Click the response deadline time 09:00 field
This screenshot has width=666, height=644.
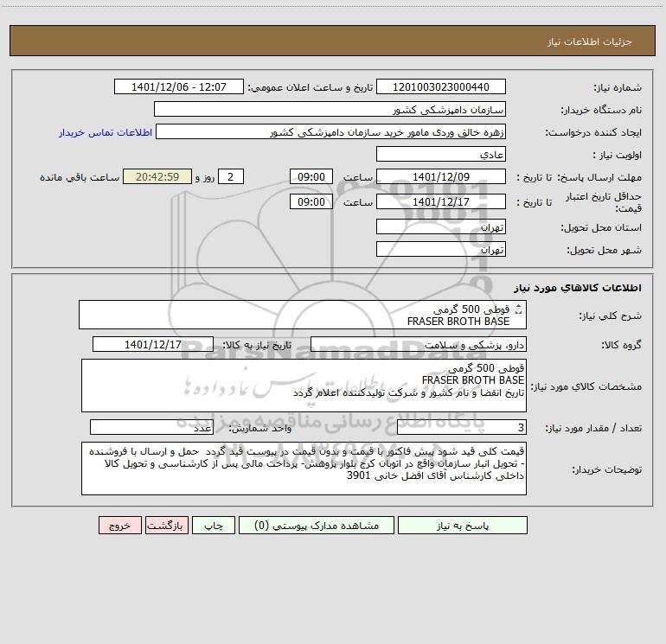pos(311,176)
